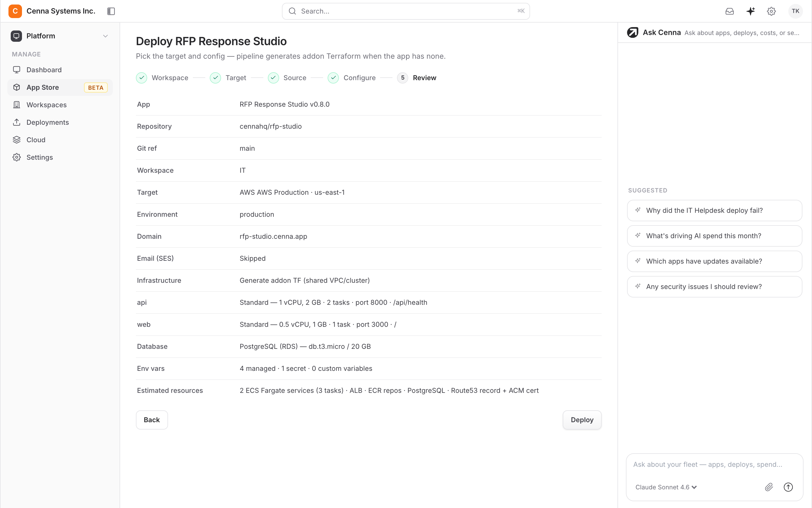812x508 pixels.
Task: Click the Cenna Systems Inc. organization name
Action: tap(61, 11)
